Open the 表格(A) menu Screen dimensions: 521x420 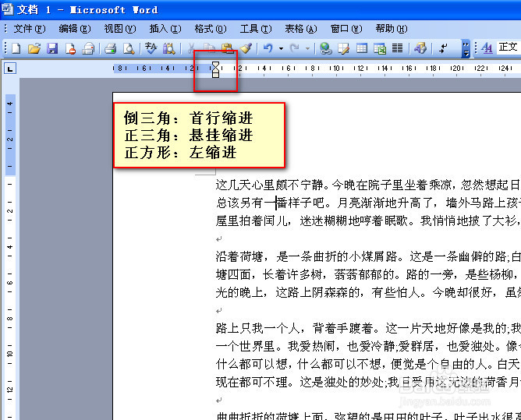tap(301, 29)
